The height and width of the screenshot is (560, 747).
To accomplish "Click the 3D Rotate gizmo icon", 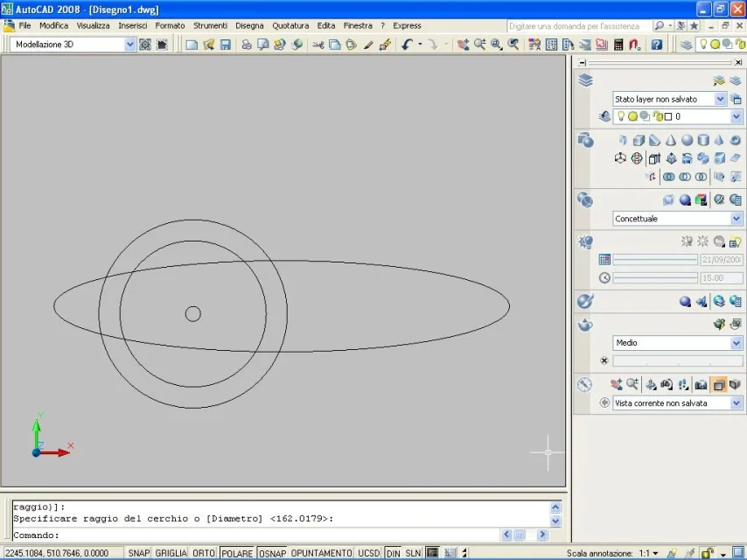I will (637, 158).
